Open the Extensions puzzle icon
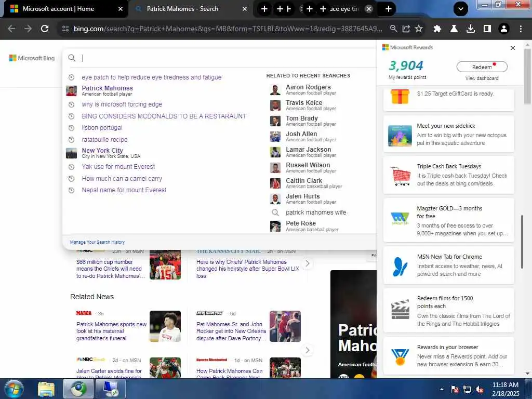This screenshot has width=532, height=399. coord(437,29)
